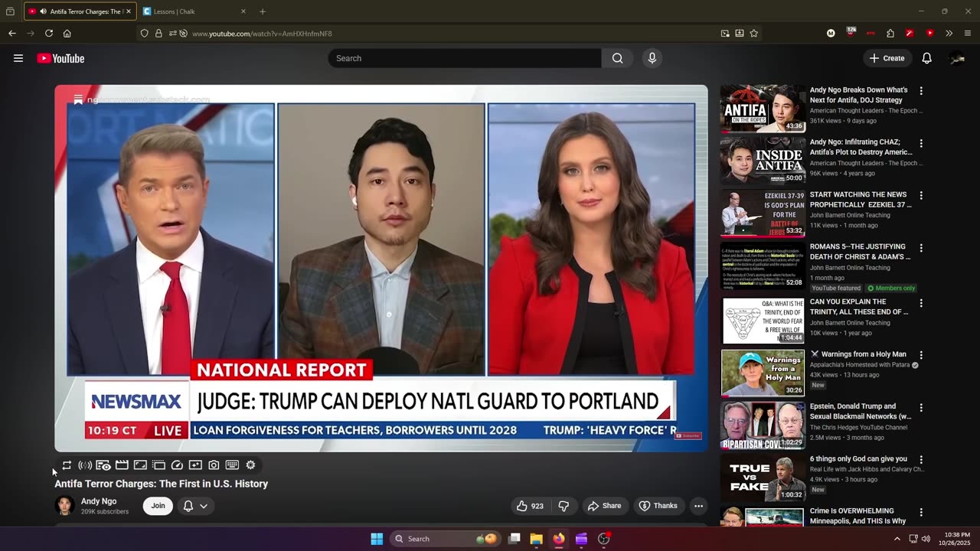
Task: Open the YouTube account avatar menu
Action: coord(956,58)
